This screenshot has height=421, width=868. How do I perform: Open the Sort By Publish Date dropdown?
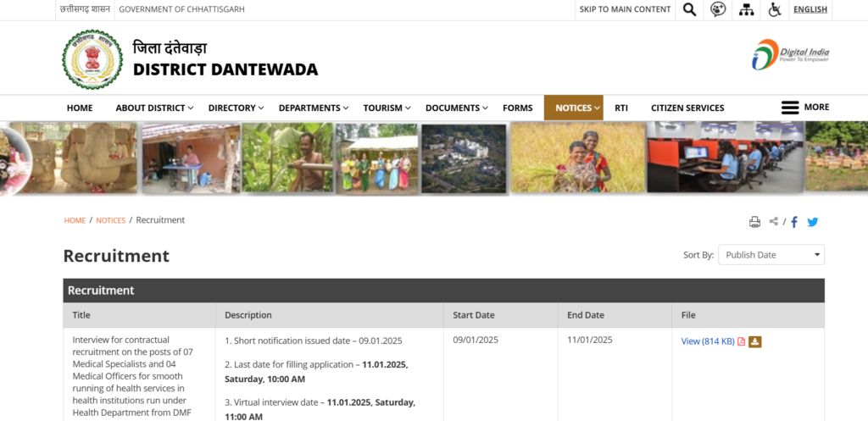point(771,255)
